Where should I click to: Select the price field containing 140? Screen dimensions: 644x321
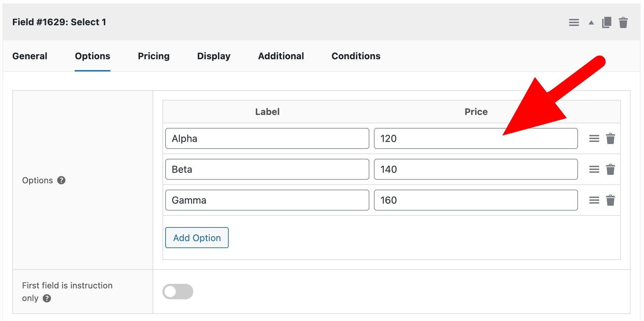tap(476, 169)
